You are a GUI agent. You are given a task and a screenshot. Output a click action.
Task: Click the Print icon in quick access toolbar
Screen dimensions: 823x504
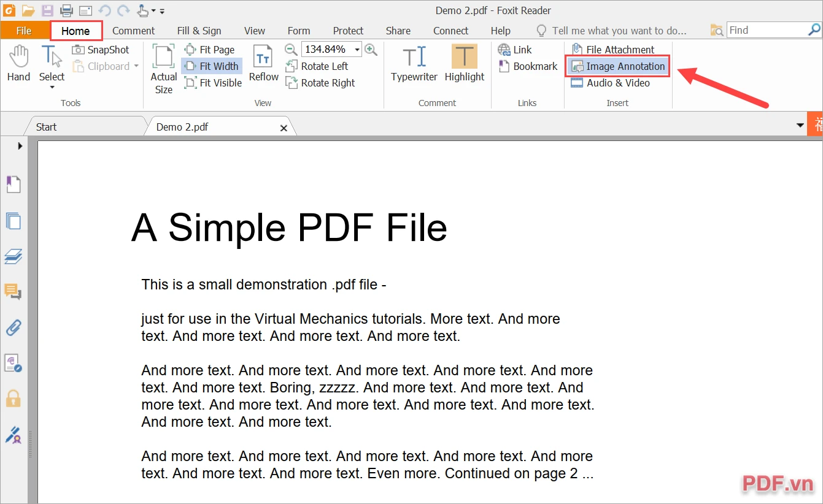point(66,10)
